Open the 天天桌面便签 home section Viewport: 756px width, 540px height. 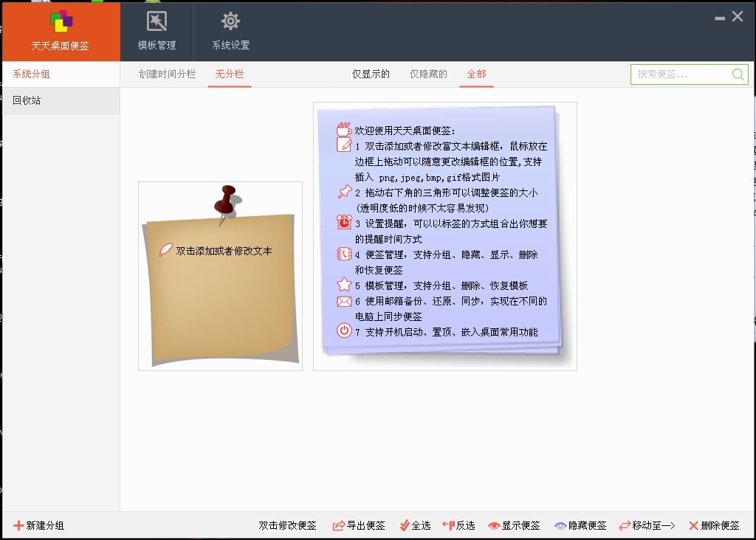coord(61,32)
